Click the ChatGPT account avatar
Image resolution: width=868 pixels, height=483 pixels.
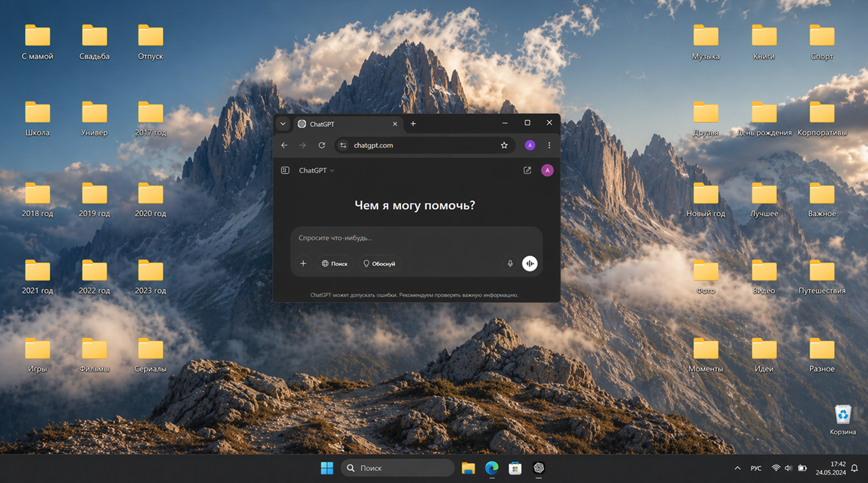coord(547,170)
